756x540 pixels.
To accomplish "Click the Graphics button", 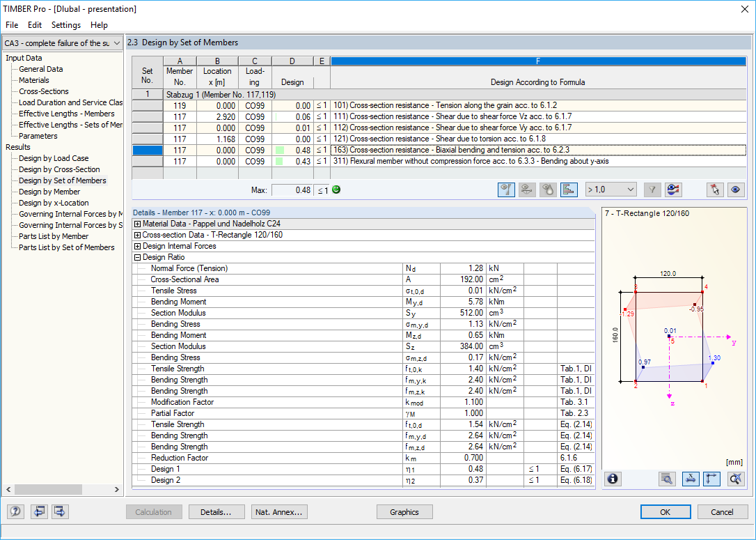I will (x=404, y=511).
